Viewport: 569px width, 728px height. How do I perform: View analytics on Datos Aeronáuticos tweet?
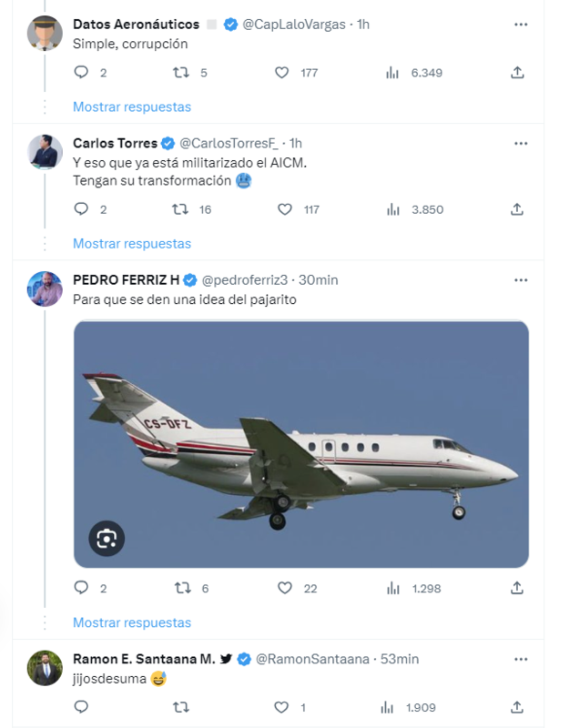[393, 73]
